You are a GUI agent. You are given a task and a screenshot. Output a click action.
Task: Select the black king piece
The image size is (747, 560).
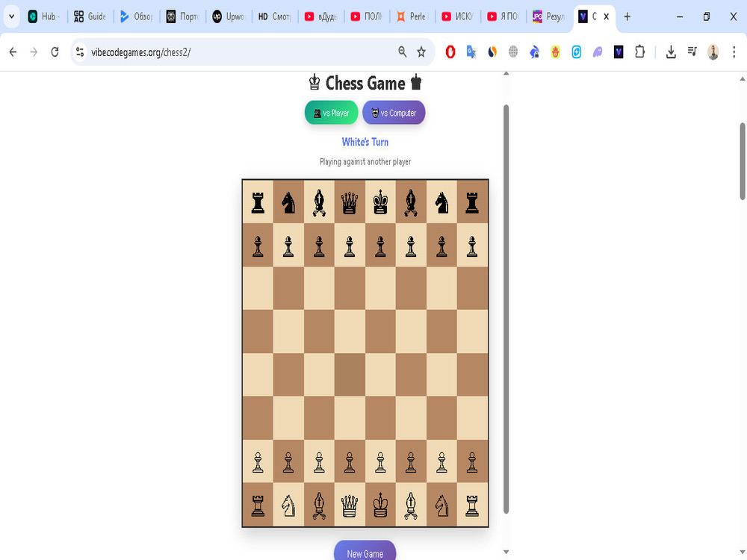pos(380,202)
